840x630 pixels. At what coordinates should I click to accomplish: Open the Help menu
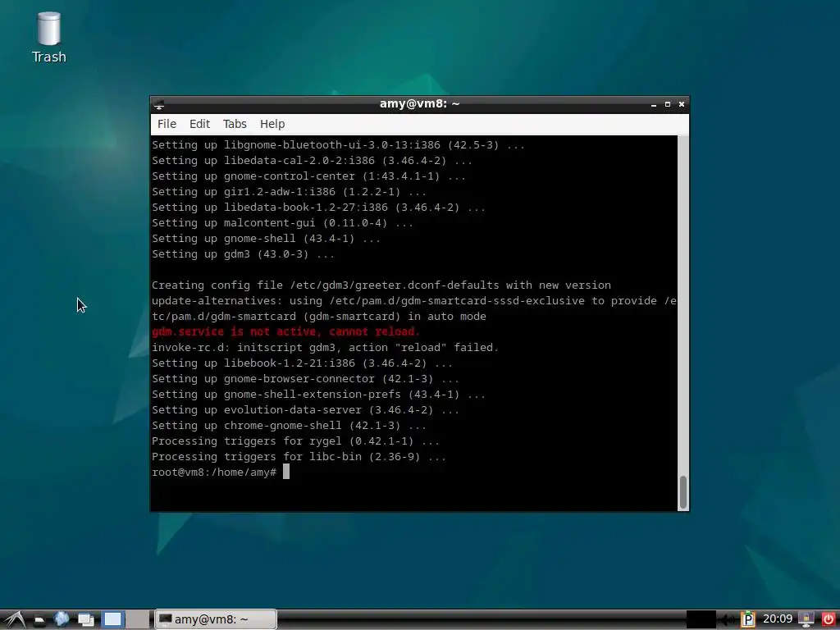pyautogui.click(x=272, y=124)
